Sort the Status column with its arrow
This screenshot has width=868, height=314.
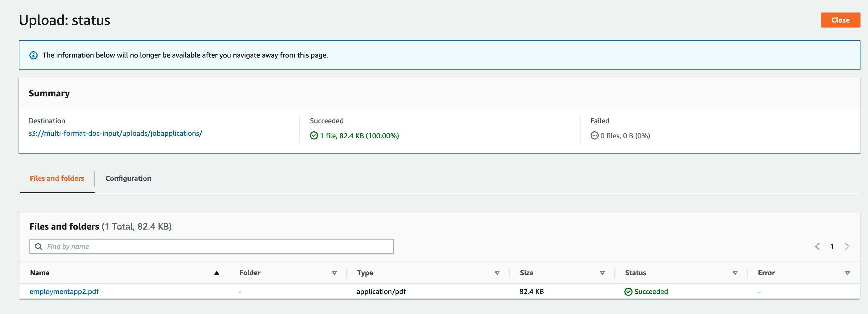[x=735, y=273]
